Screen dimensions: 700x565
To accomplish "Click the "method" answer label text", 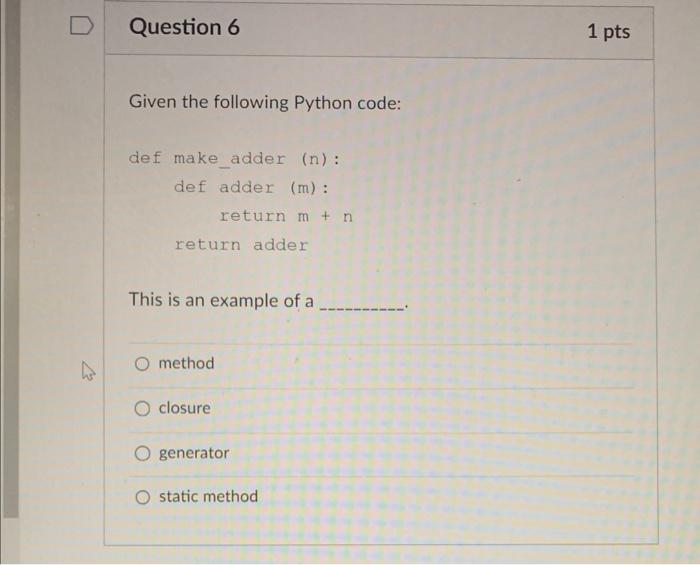I will (x=187, y=363).
